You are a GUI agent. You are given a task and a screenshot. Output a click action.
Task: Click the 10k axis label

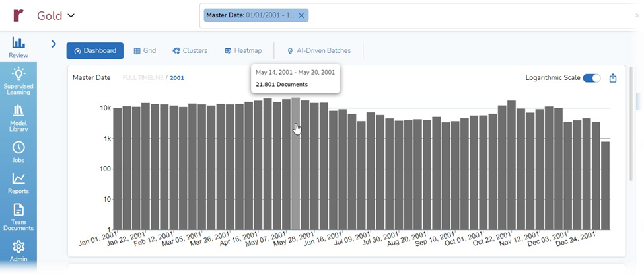pyautogui.click(x=106, y=108)
